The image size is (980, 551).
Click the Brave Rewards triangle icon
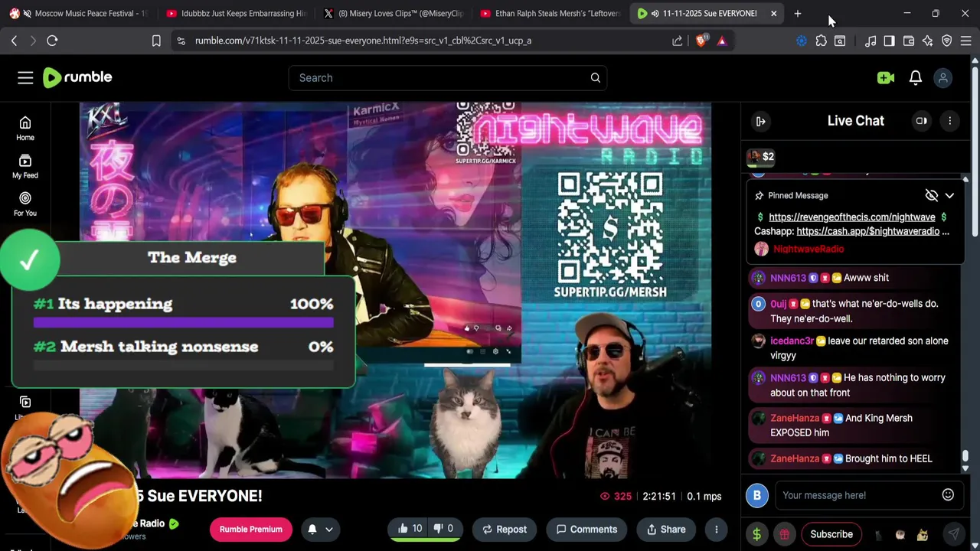pyautogui.click(x=721, y=41)
